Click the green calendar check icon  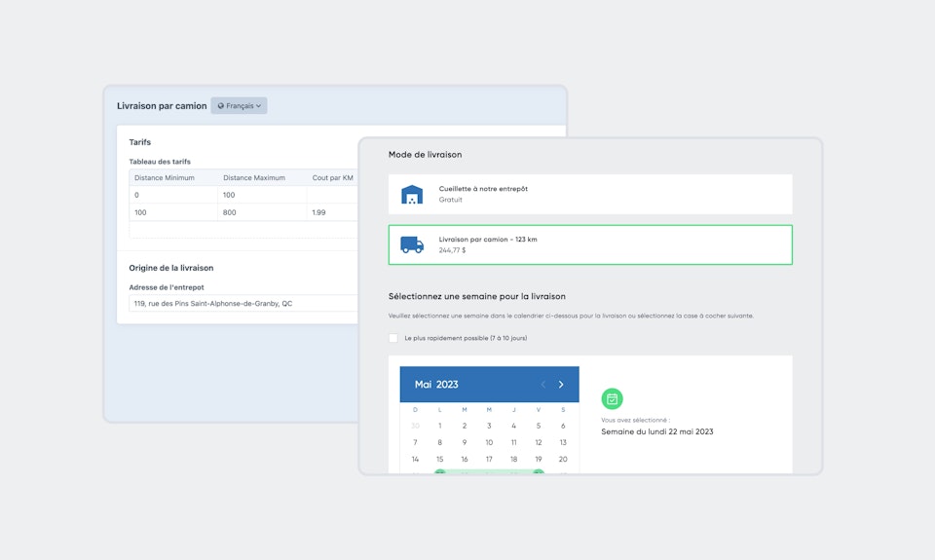(x=612, y=398)
